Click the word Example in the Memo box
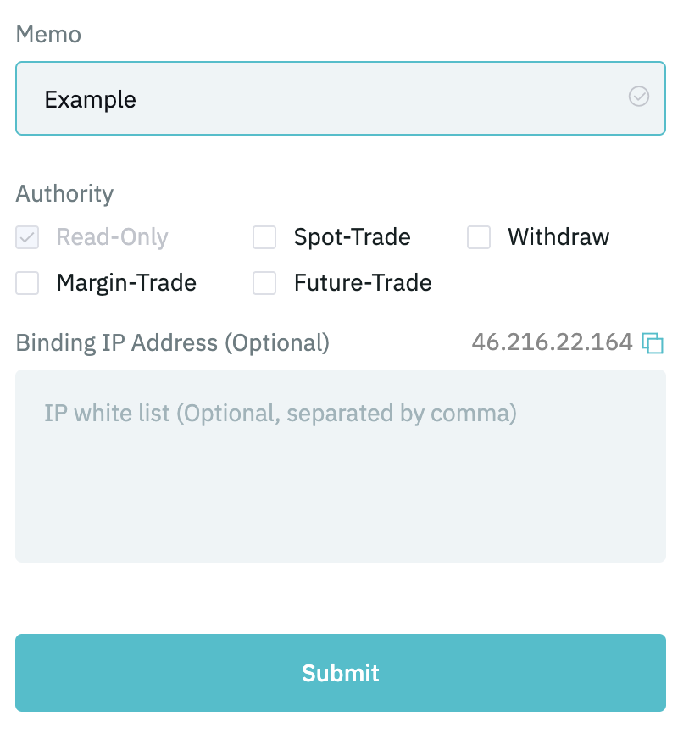The width and height of the screenshot is (700, 739). click(x=91, y=100)
